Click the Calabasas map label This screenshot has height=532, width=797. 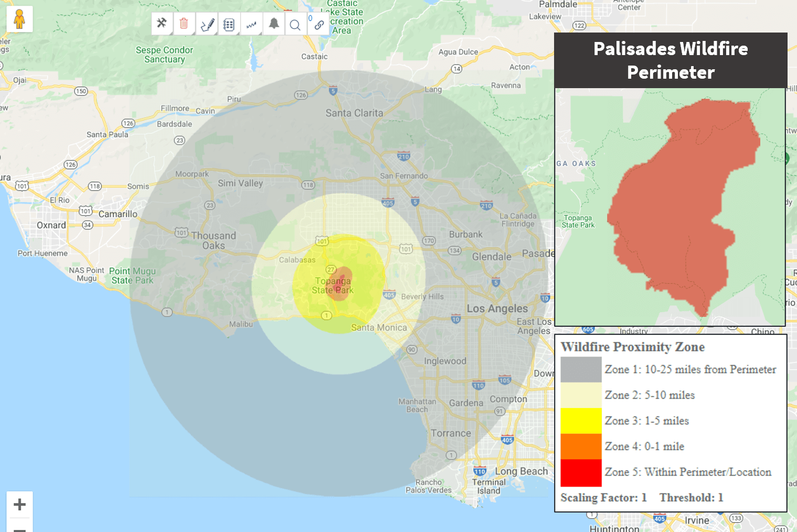(x=297, y=260)
